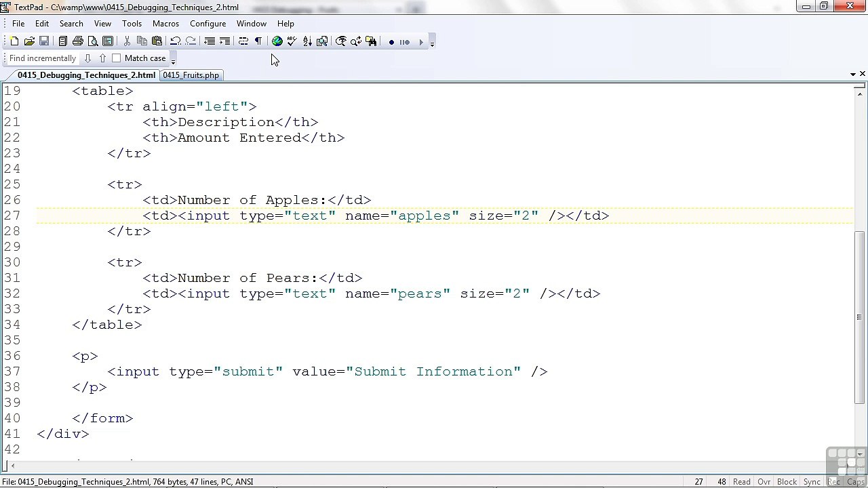The height and width of the screenshot is (488, 868).
Task: Click the macro pause/stop toolbar button
Action: 405,42
